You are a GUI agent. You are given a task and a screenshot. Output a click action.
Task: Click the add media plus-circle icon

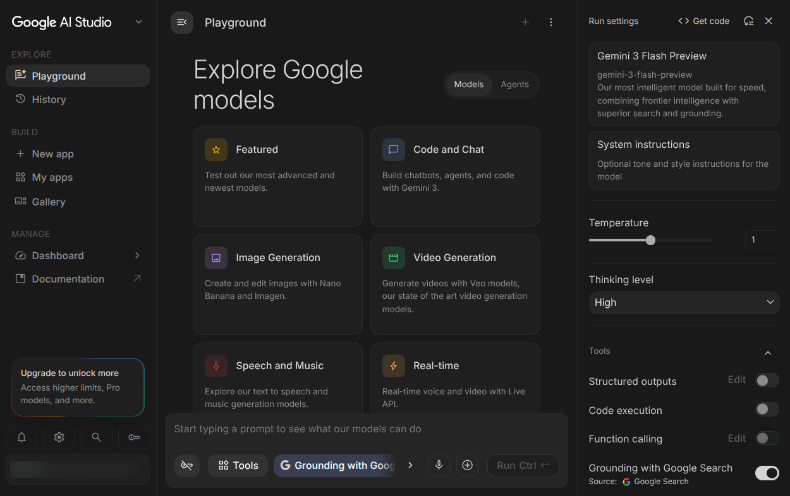[468, 465]
